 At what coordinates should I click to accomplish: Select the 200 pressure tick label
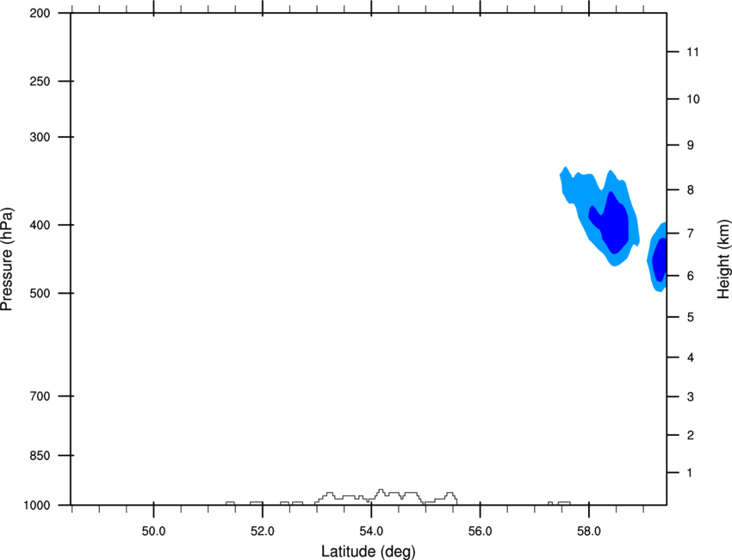[40, 13]
